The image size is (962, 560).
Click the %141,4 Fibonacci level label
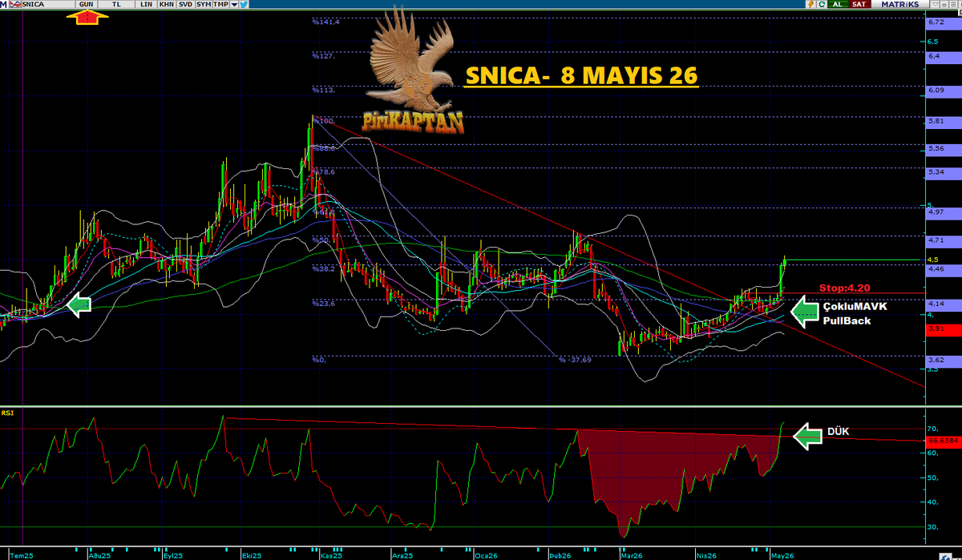pyautogui.click(x=325, y=22)
